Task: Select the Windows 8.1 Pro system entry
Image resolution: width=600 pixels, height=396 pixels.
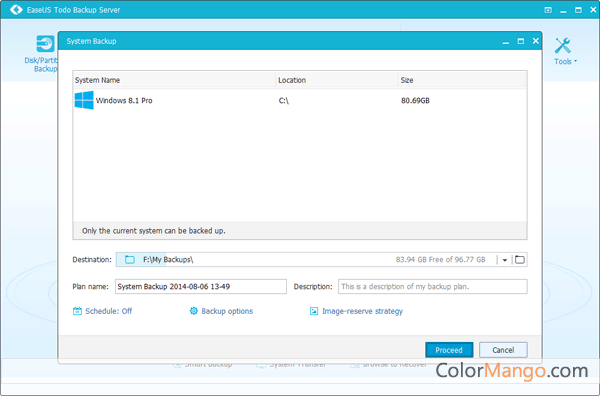Action: pos(300,101)
